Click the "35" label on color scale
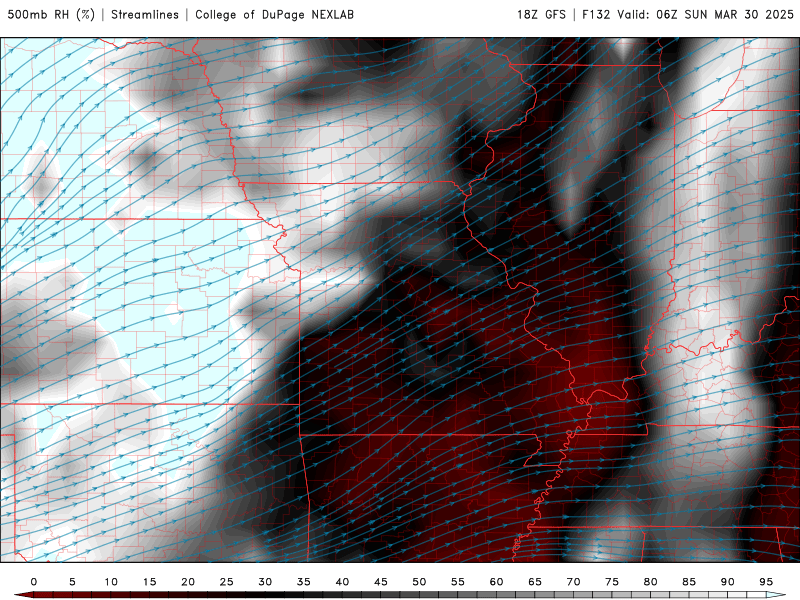The height and width of the screenshot is (600, 800). click(x=304, y=582)
